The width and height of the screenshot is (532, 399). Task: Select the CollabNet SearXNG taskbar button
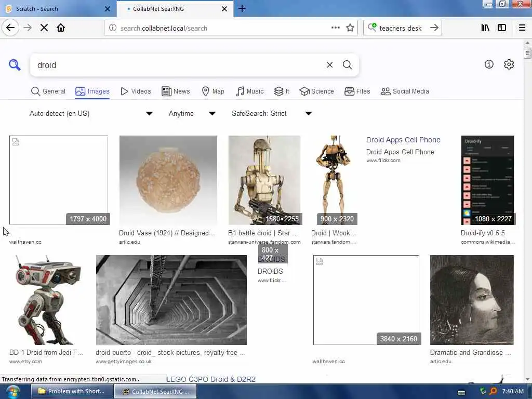(155, 392)
